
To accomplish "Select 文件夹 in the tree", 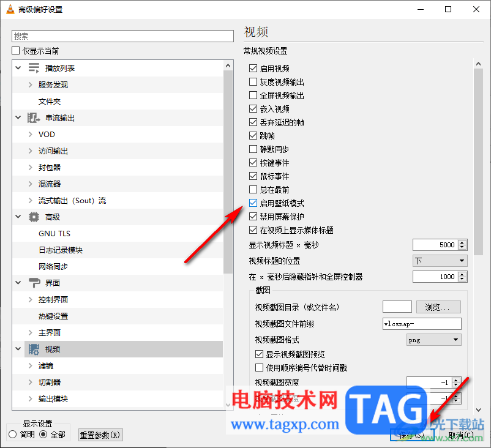I will pyautogui.click(x=50, y=102).
